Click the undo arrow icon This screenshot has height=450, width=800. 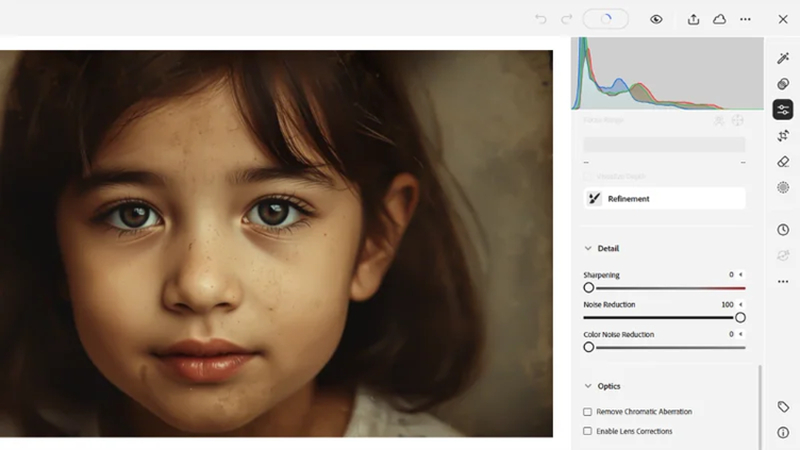point(540,19)
